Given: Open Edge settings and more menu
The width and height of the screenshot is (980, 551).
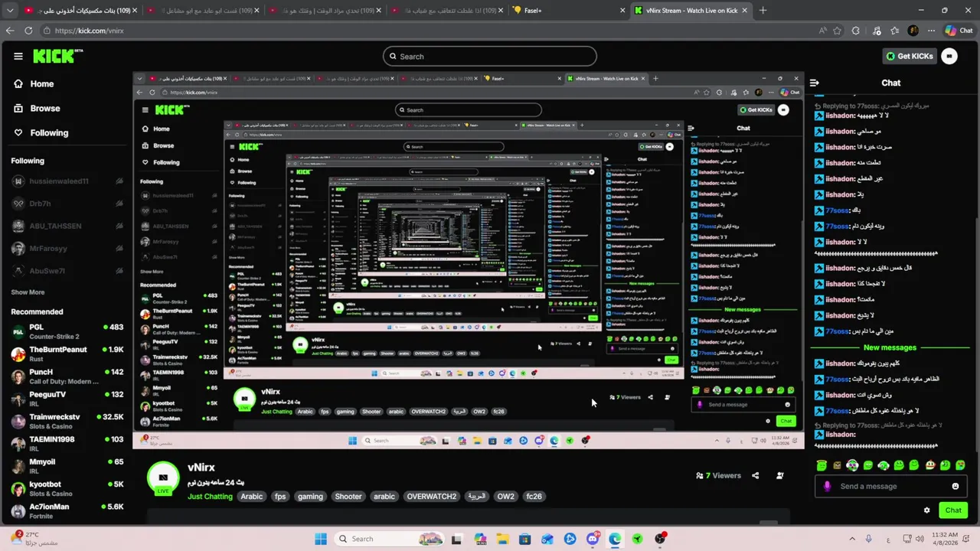Looking at the screenshot, I should coord(931,31).
